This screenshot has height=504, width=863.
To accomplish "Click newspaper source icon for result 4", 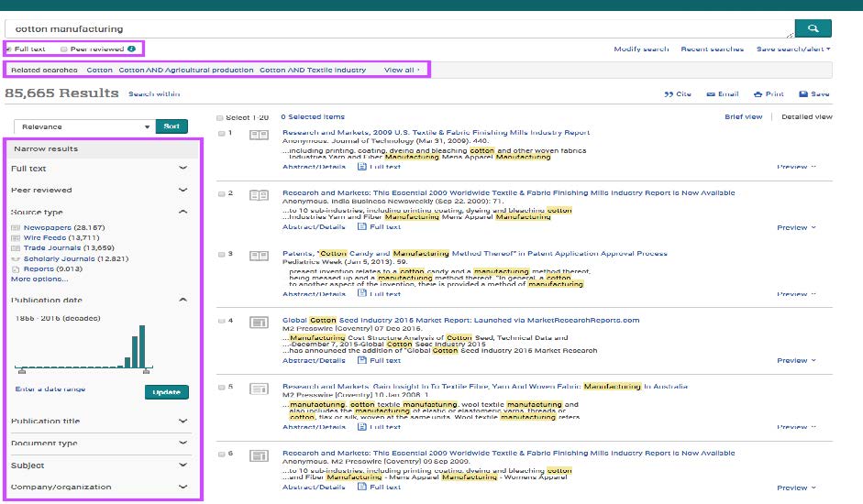I will pos(259,322).
